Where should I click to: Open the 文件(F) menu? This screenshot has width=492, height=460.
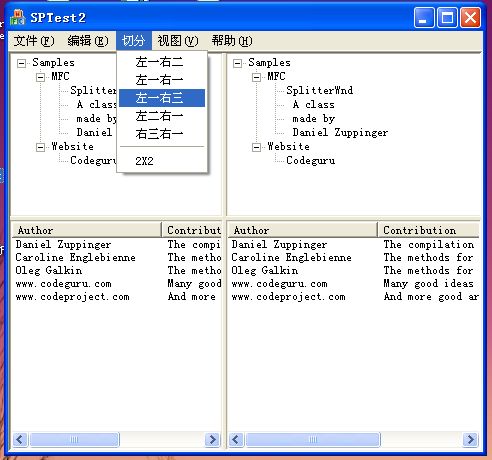pyautogui.click(x=34, y=41)
